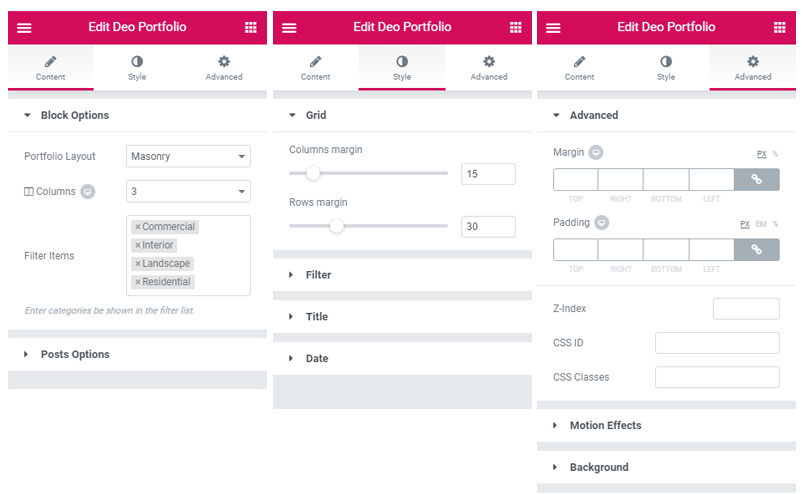Screen dimensions: 804x494
Task: Expand the Motion Effects section
Action: (x=605, y=425)
